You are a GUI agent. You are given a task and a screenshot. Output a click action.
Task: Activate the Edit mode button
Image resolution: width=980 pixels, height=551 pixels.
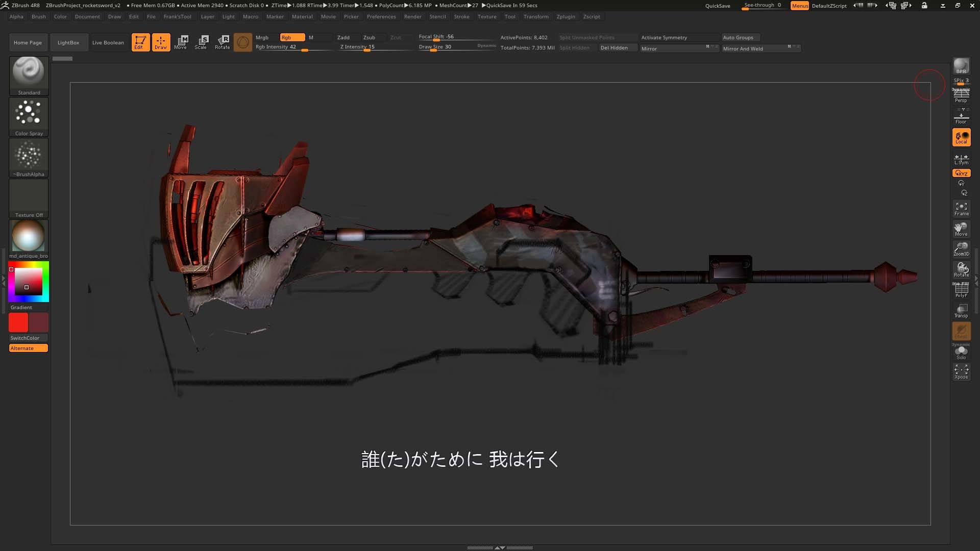click(x=140, y=42)
